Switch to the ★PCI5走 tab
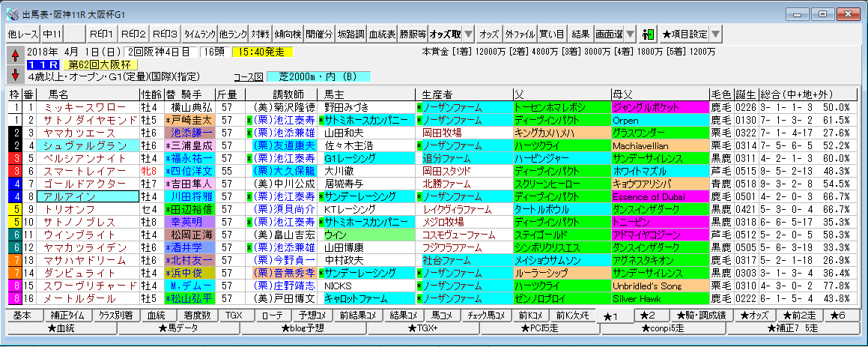The width and height of the screenshot is (868, 347). pyautogui.click(x=540, y=328)
